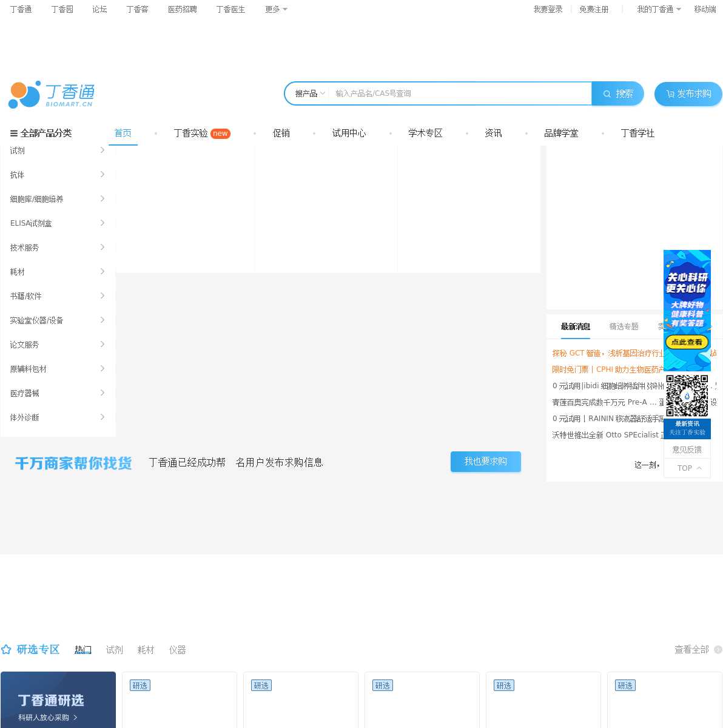This screenshot has height=728, width=723.
Task: Click 丁香客 in the top bar
Action: point(137,9)
